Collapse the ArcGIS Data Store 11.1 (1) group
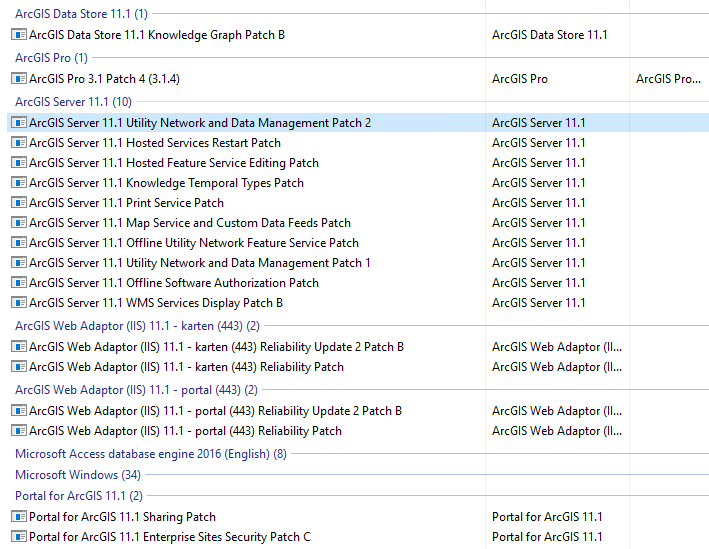 pos(81,14)
